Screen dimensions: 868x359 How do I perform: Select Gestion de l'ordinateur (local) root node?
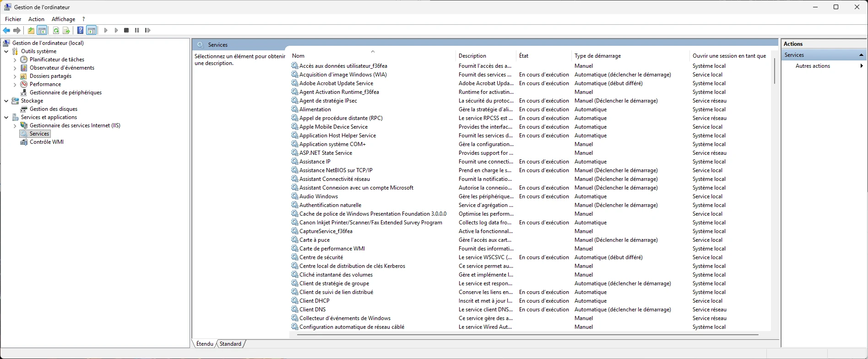[48, 43]
